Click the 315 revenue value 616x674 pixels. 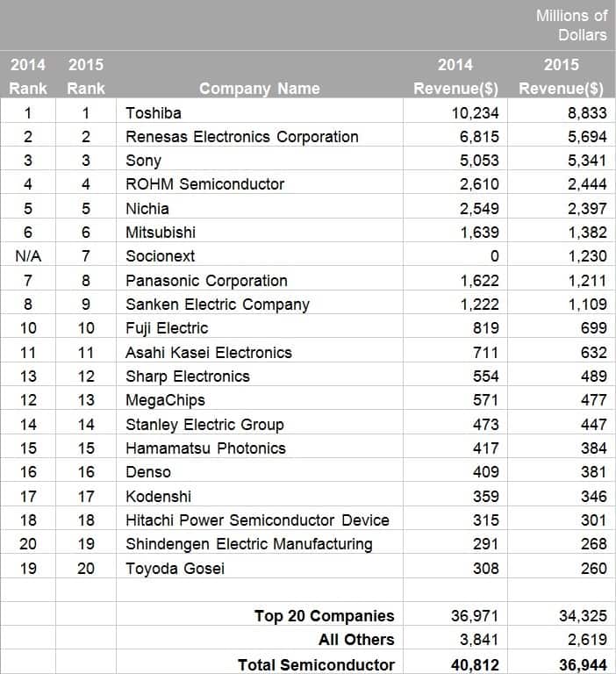486,520
